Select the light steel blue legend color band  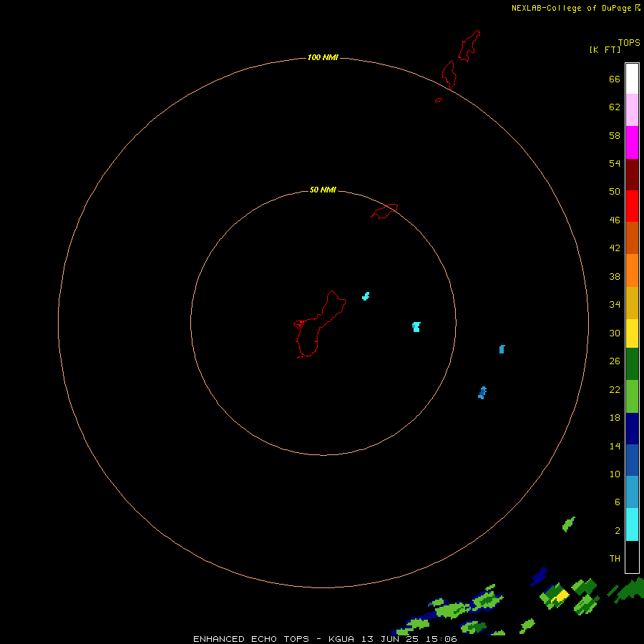pos(632,492)
